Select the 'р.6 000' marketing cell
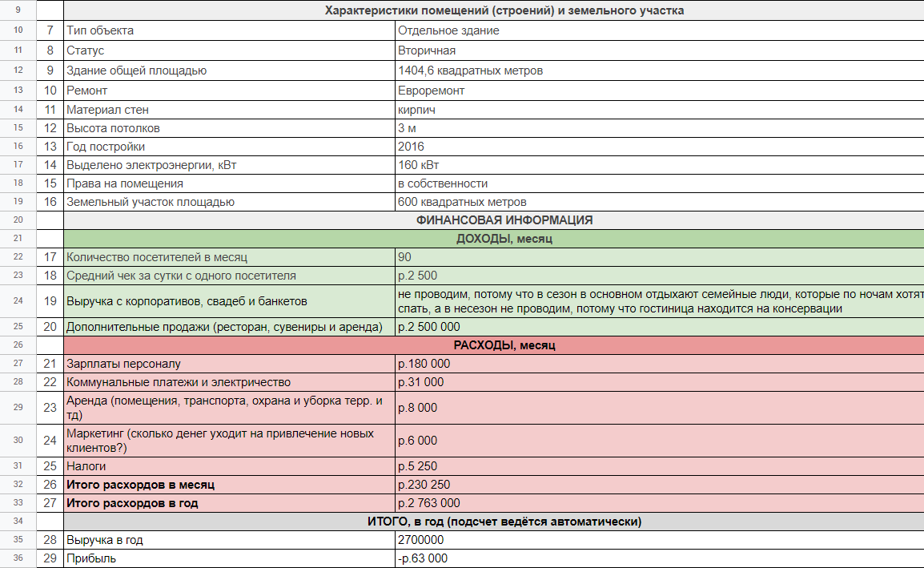 click(x=660, y=441)
